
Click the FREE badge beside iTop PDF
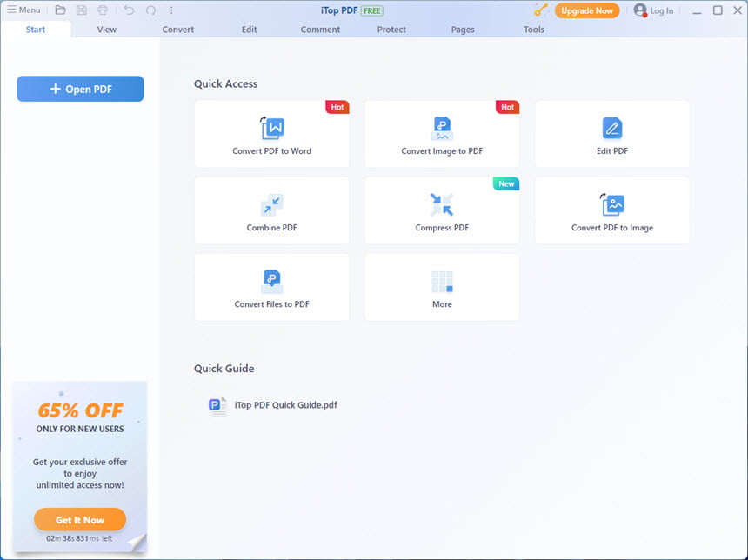pos(371,10)
